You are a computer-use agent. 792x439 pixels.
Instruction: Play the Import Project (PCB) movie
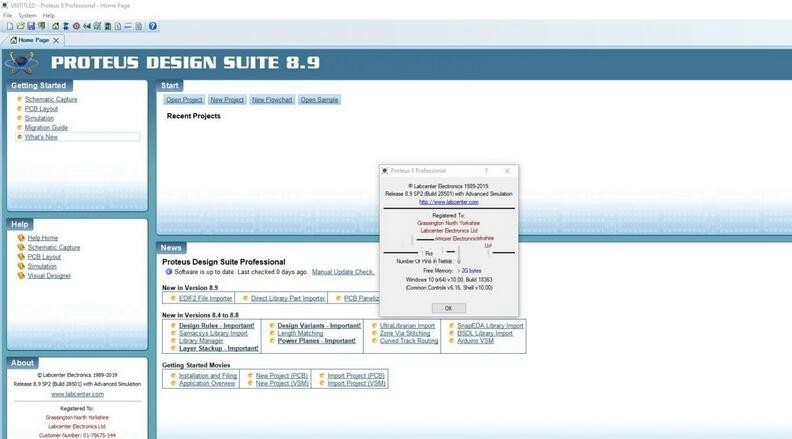pos(356,376)
